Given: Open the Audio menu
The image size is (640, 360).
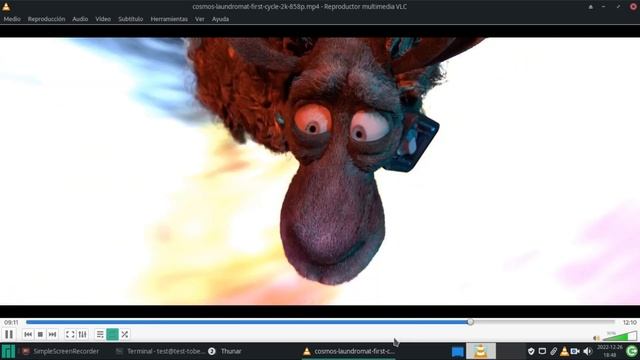Looking at the screenshot, I should tap(80, 19).
